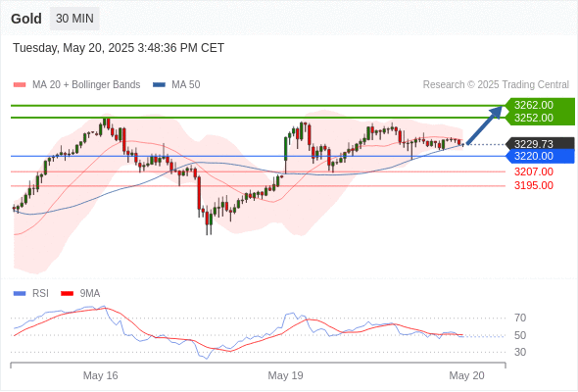Click the MA 50 blue legend swatch

[159, 85]
